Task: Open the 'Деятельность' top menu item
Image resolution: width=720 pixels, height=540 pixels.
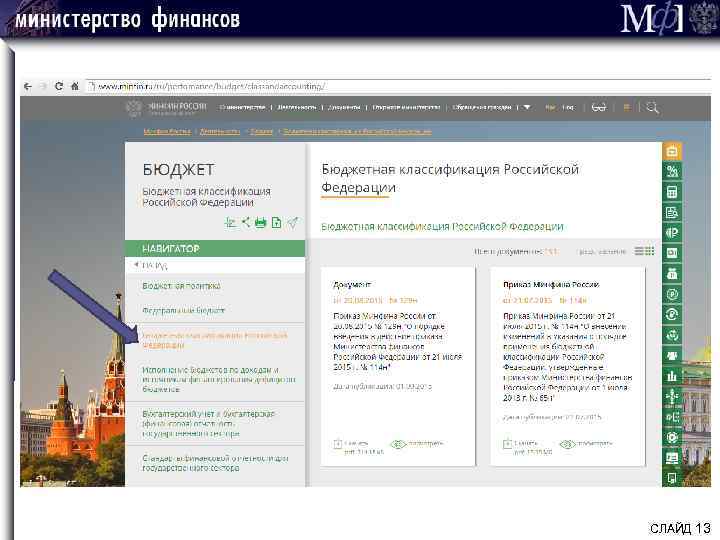Action: [297, 107]
